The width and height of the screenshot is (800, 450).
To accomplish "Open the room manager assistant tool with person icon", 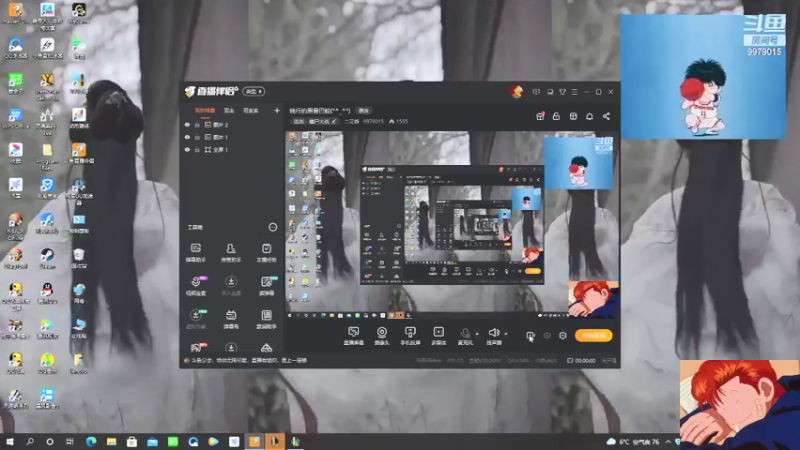I will [x=231, y=252].
